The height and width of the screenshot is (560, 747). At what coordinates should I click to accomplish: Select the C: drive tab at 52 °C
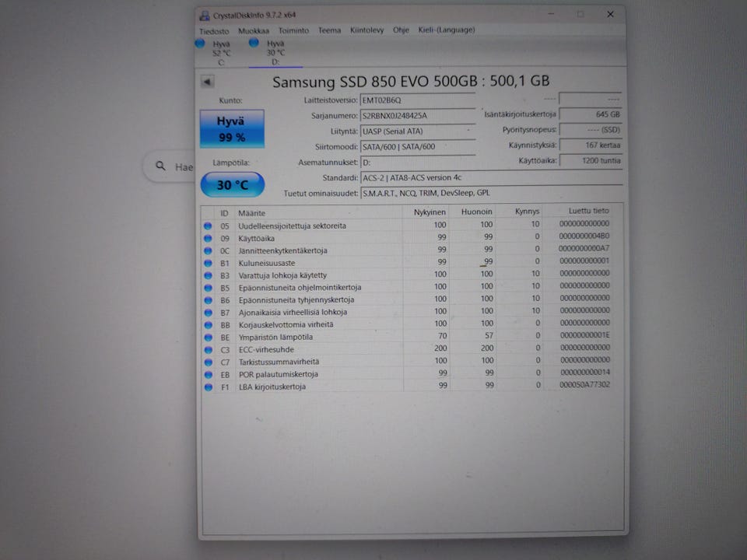point(217,53)
